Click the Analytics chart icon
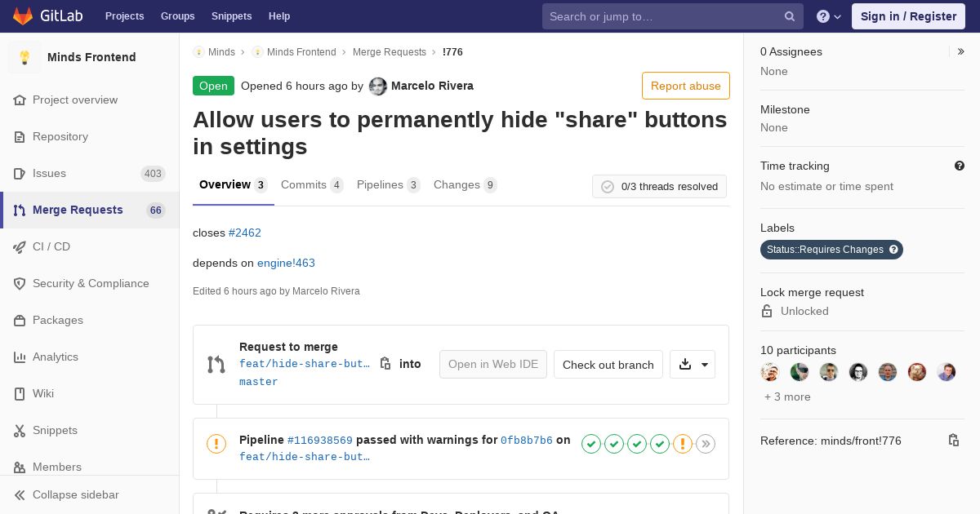This screenshot has width=980, height=514. point(20,357)
